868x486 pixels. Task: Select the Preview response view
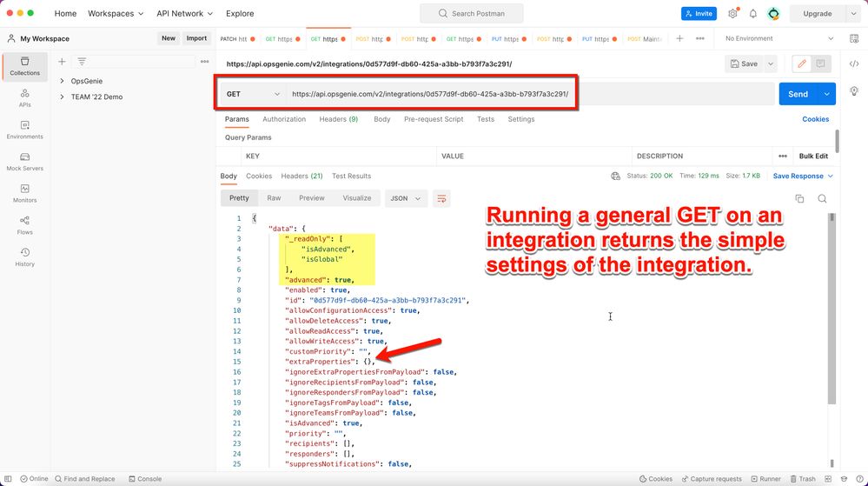[312, 198]
